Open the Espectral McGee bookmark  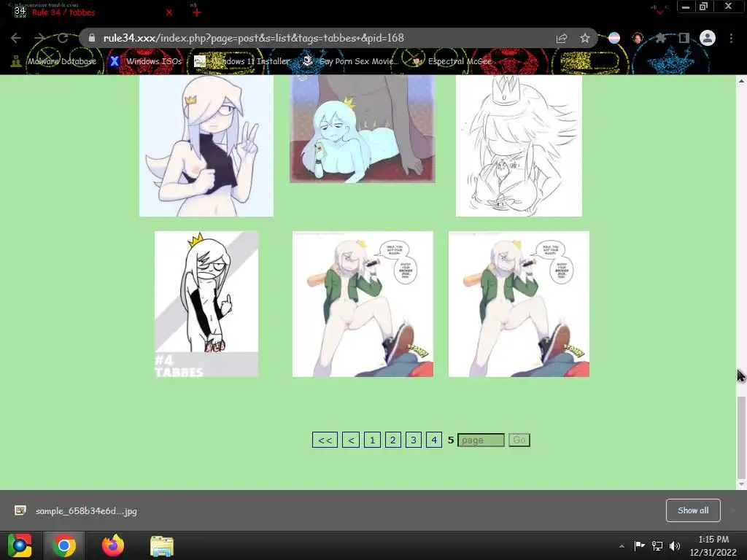click(x=452, y=61)
